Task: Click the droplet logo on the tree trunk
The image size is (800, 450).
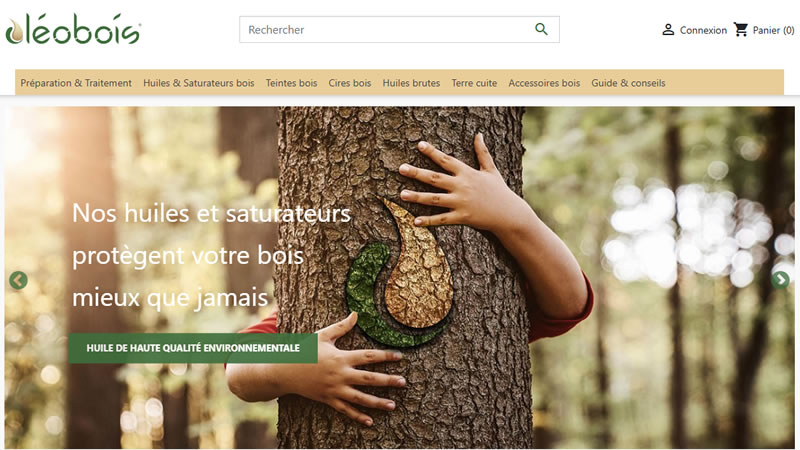Action: click(x=398, y=271)
